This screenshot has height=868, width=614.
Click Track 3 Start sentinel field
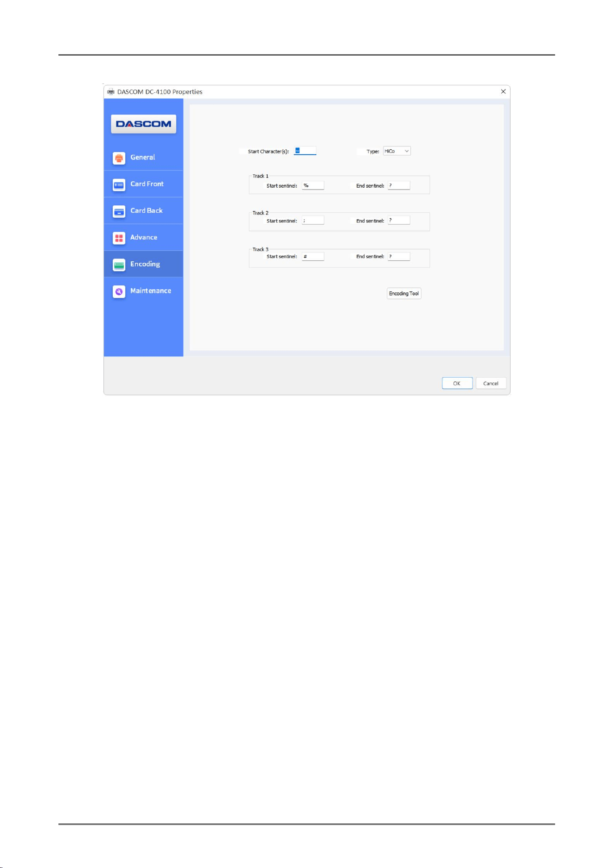click(x=313, y=256)
